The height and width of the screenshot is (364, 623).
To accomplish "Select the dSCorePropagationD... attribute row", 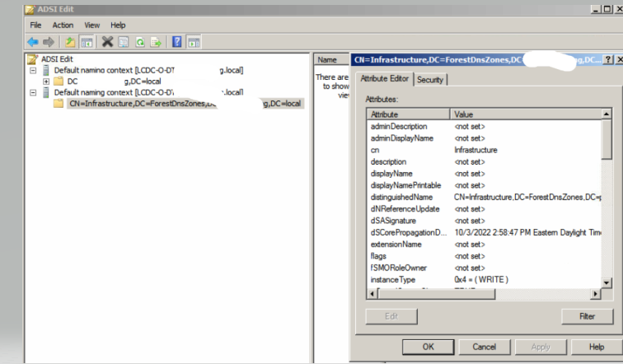I will tap(484, 232).
